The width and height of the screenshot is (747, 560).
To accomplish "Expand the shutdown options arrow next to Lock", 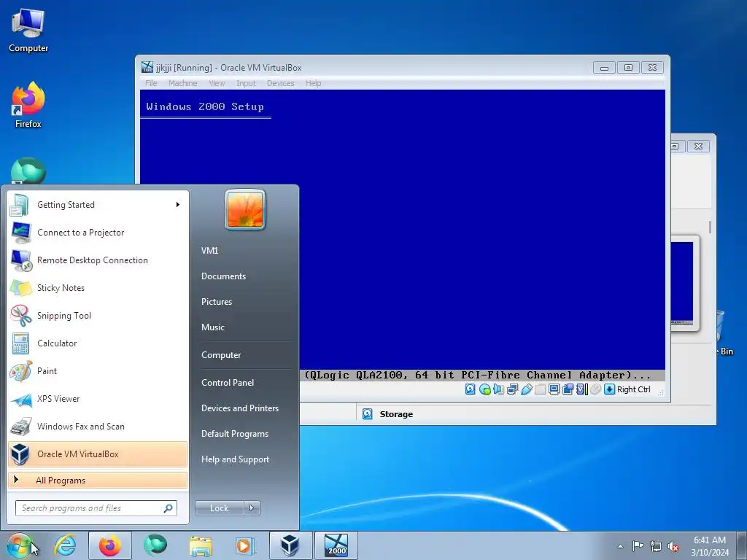I will [252, 508].
